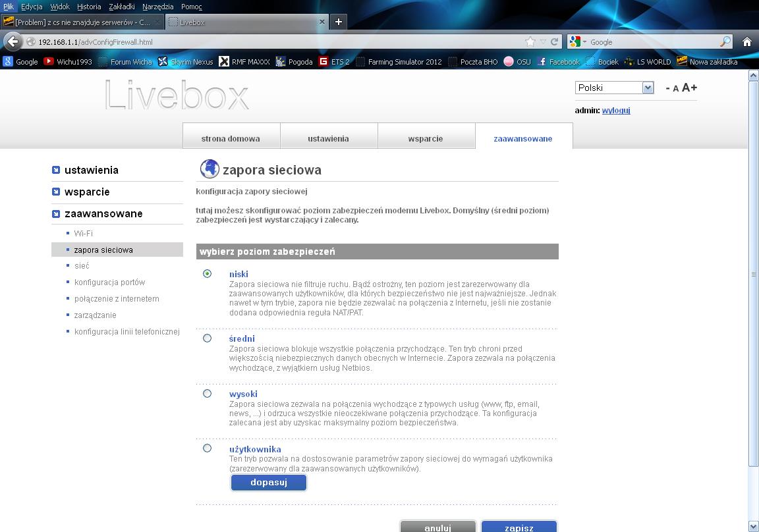
Task: Open a new browser tab
Action: tap(339, 22)
